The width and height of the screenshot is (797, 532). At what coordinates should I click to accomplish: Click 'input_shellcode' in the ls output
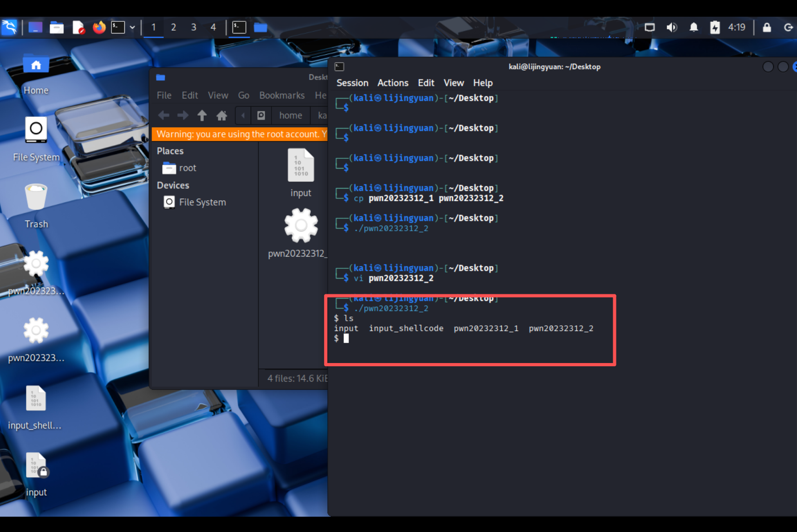(x=406, y=328)
